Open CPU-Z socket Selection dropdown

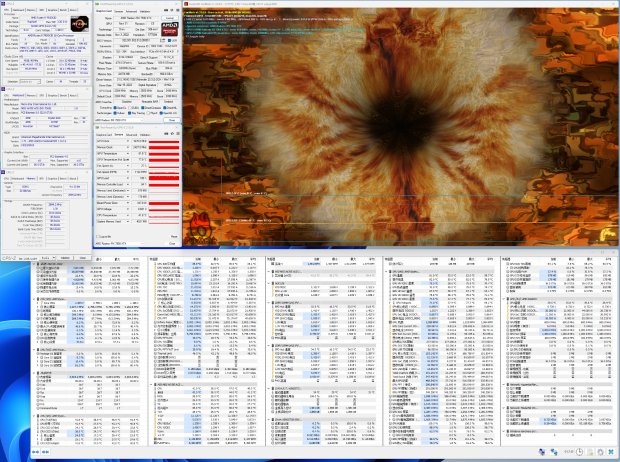(30, 81)
